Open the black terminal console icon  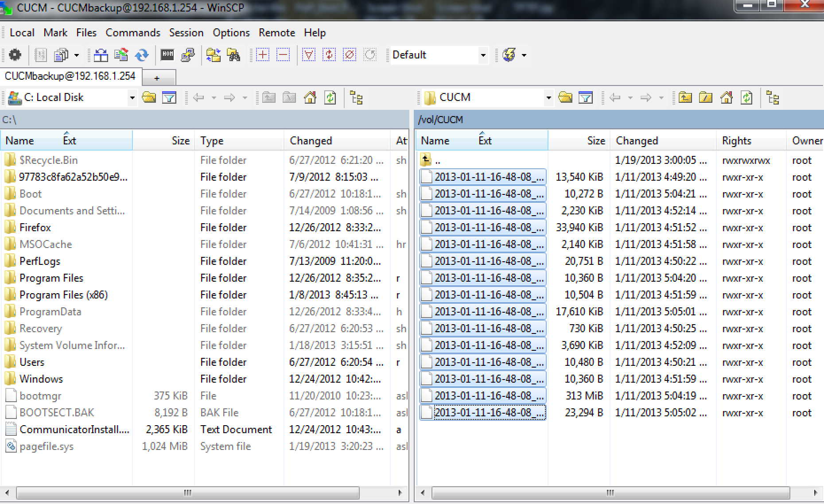click(x=167, y=55)
